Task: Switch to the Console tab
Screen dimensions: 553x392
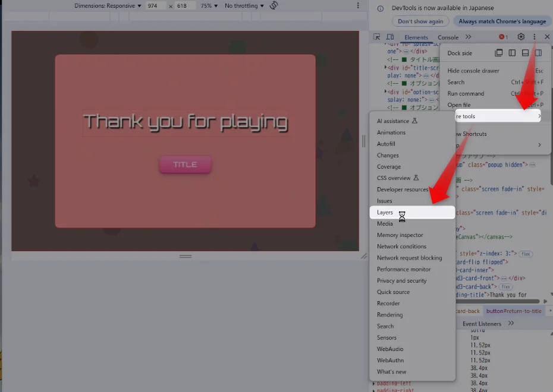Action: (448, 37)
